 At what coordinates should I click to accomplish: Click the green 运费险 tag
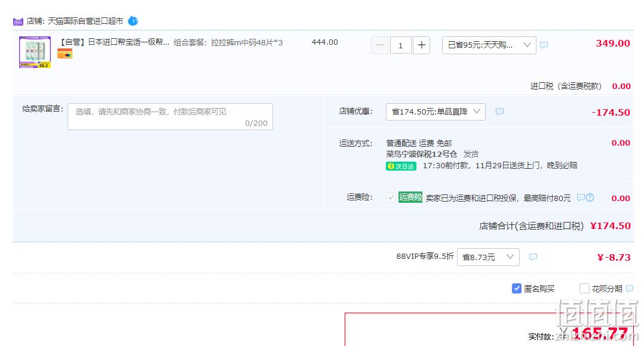[410, 197]
